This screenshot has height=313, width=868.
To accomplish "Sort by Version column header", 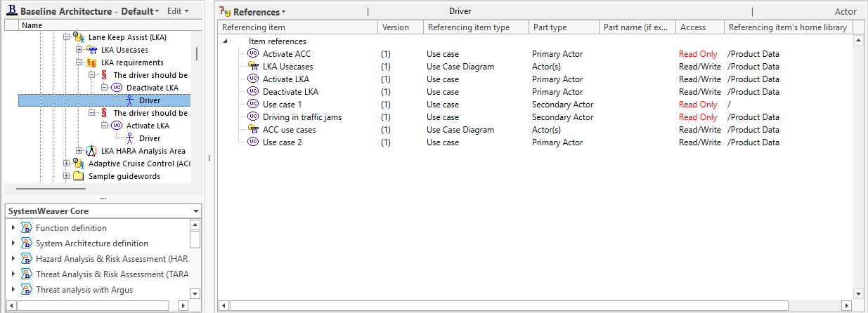I will [x=401, y=27].
